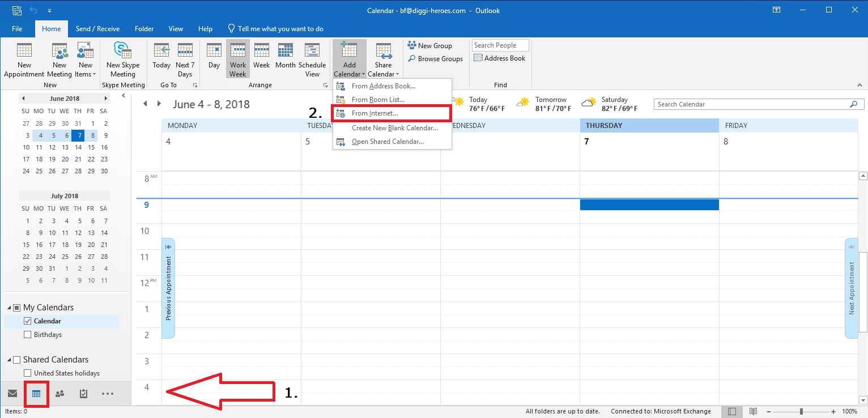Open the Add Calendar dropdown
868x418 pixels.
(350, 60)
